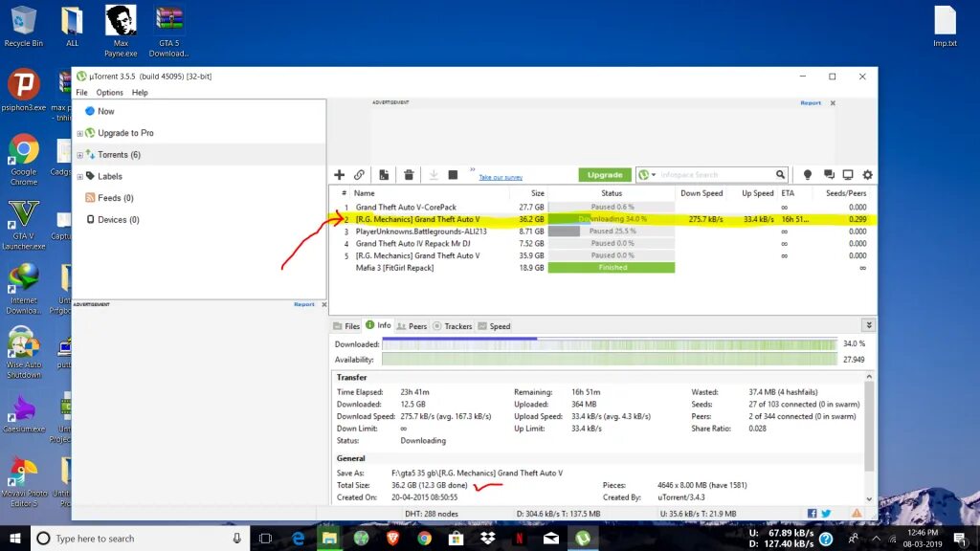Select Labels in the sidebar
This screenshot has width=980, height=551.
[x=109, y=177]
